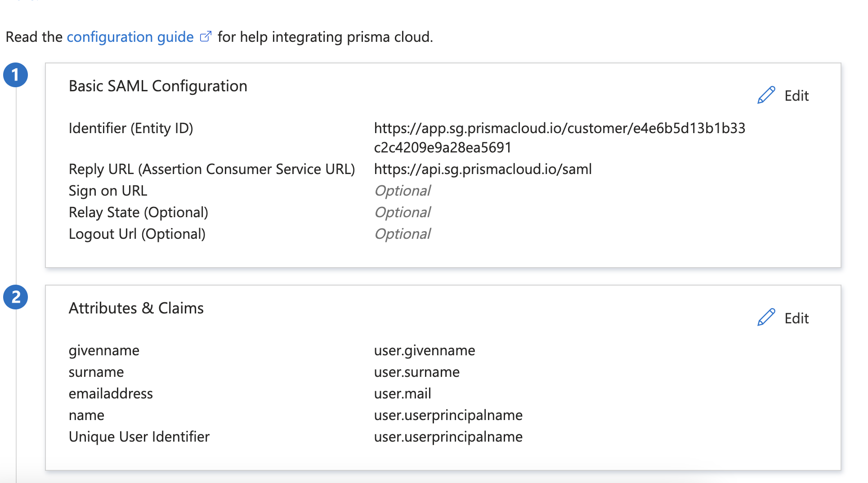
Task: Select the user.givenname claim value
Action: coord(424,351)
